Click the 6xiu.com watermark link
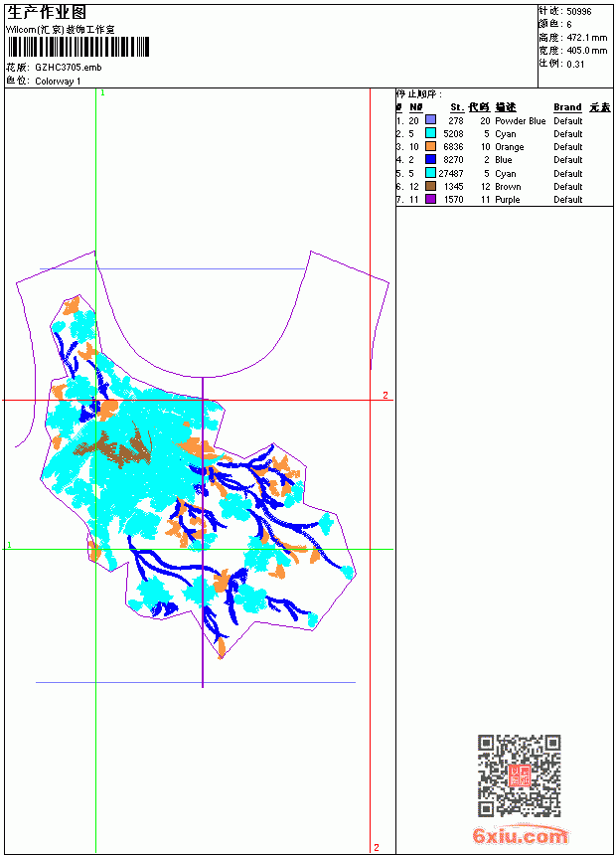 [520, 835]
